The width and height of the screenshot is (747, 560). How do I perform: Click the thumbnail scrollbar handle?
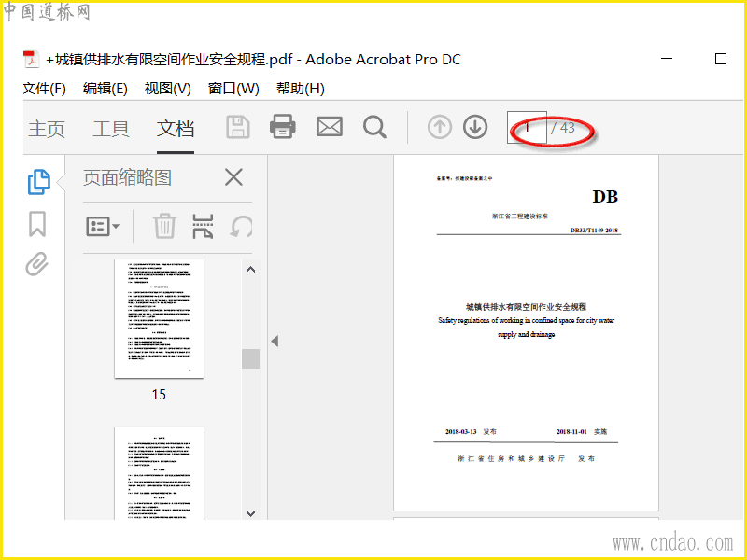click(250, 358)
